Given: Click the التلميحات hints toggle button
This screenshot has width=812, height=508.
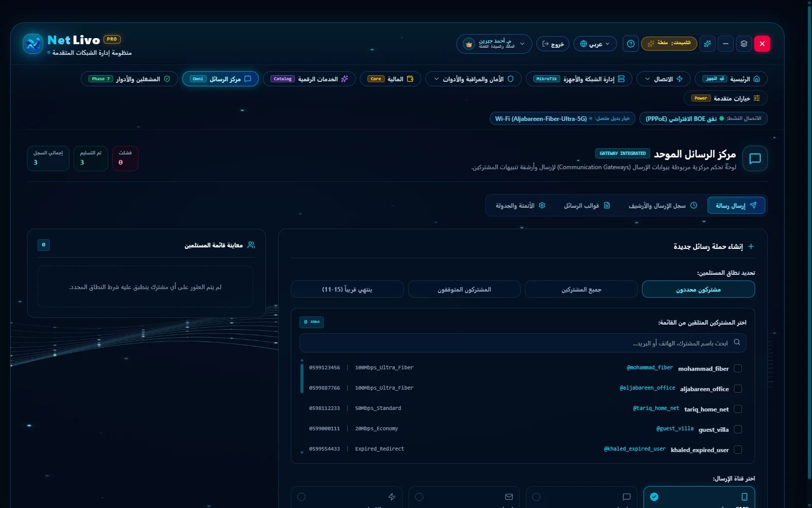Looking at the screenshot, I should pos(668,44).
